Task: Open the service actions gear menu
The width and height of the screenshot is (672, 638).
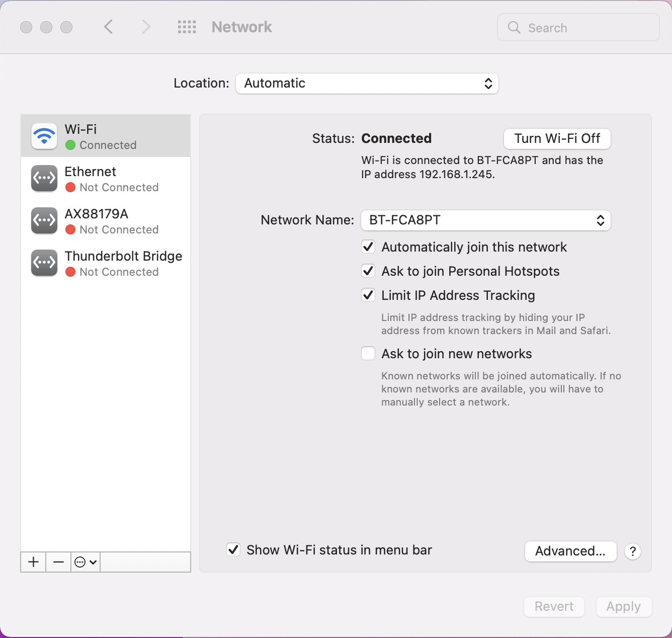Action: (x=85, y=562)
